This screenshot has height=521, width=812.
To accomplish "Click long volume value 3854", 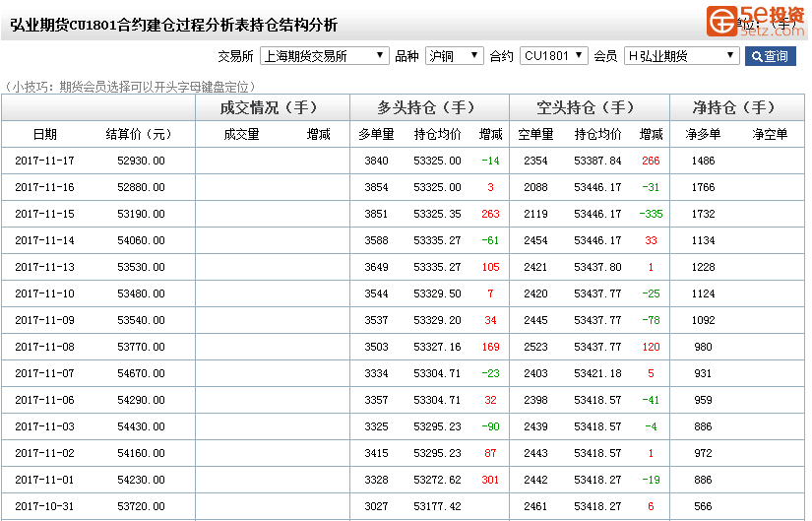I will click(377, 187).
